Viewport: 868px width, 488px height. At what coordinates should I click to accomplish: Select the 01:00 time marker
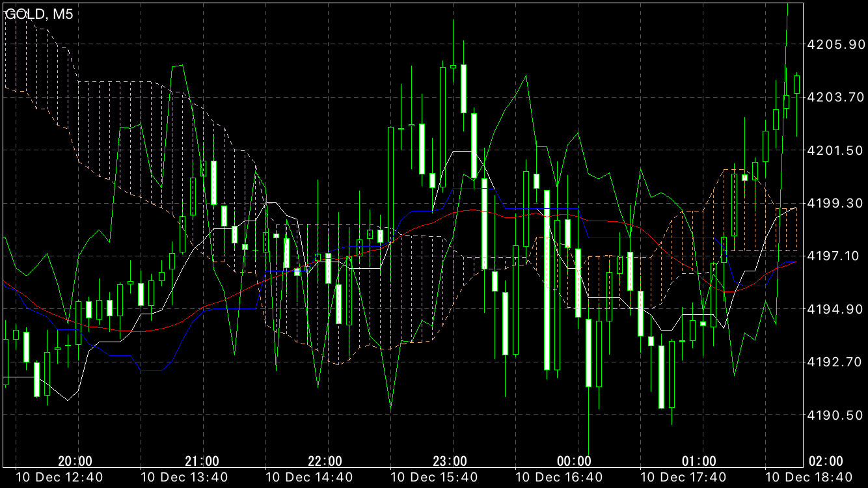point(699,461)
